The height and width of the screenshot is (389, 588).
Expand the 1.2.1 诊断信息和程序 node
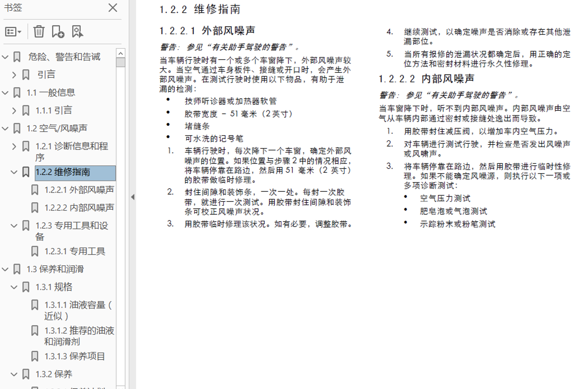(x=14, y=146)
